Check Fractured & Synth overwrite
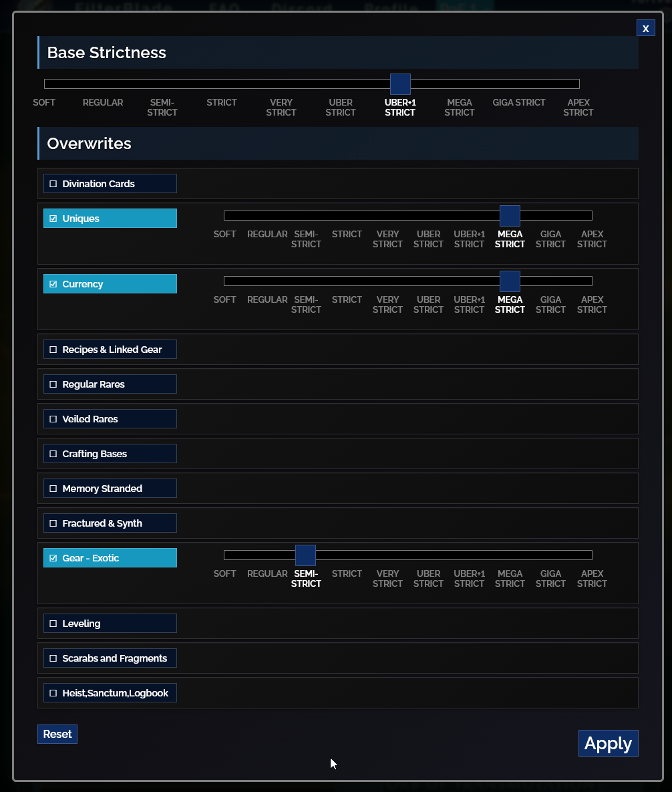 point(53,523)
